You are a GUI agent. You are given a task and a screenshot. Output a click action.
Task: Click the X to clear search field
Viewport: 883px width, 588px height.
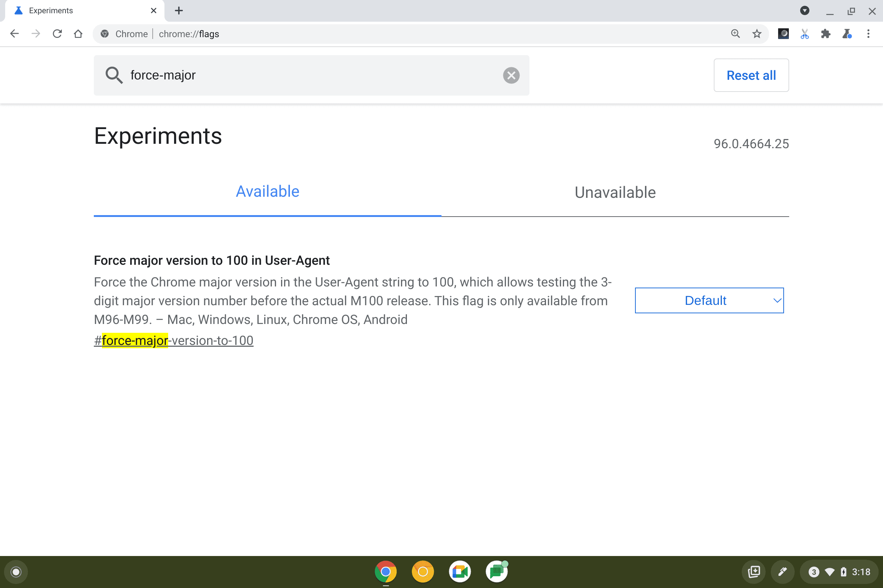click(511, 75)
